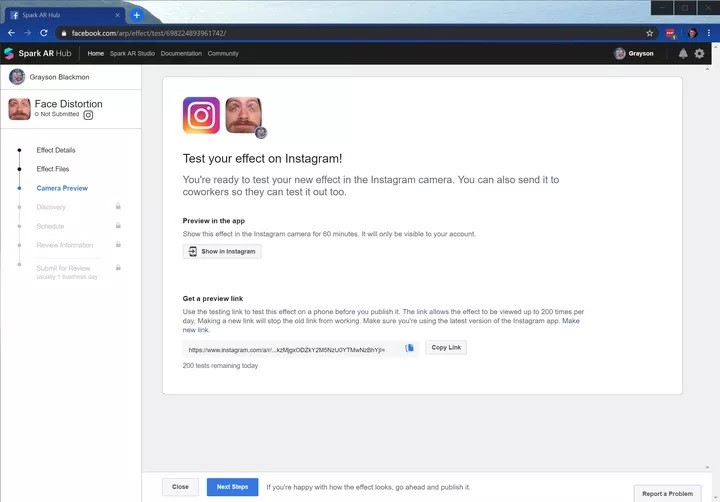This screenshot has height=502, width=720.
Task: Click Grayson Blackmon sidebar avatar
Action: point(17,77)
